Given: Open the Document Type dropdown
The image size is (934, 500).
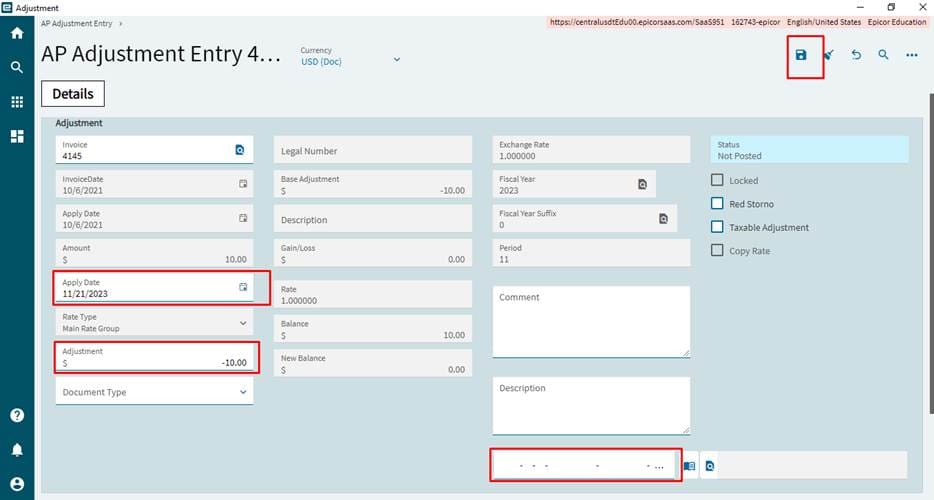Looking at the screenshot, I should 243,392.
